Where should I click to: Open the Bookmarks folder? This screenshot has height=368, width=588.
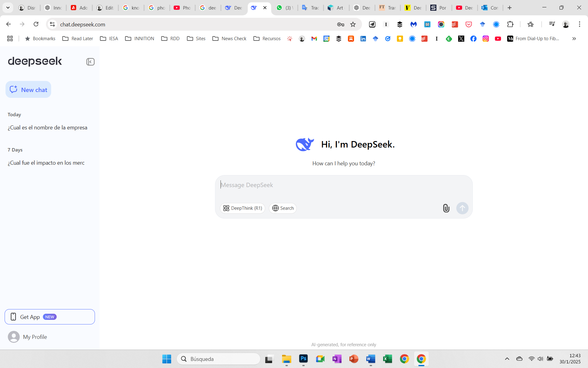tap(40, 38)
